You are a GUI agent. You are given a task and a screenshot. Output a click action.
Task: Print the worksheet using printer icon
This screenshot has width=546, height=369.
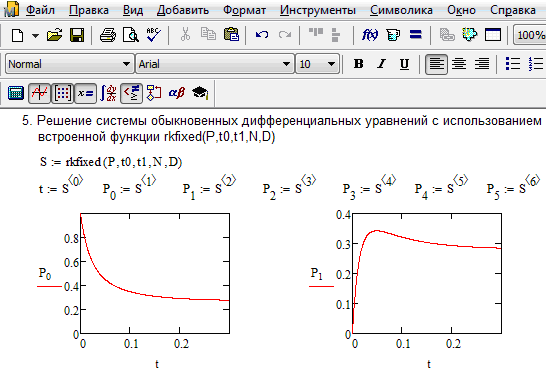click(x=108, y=35)
